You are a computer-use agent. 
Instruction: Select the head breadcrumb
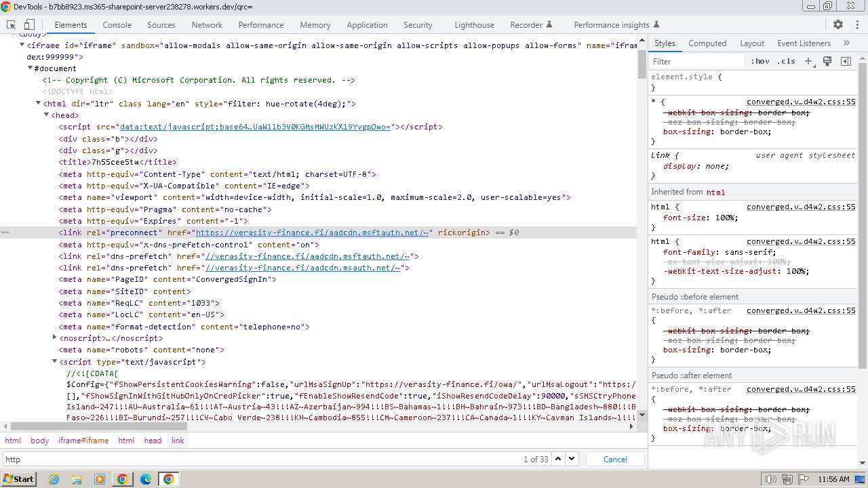click(153, 440)
